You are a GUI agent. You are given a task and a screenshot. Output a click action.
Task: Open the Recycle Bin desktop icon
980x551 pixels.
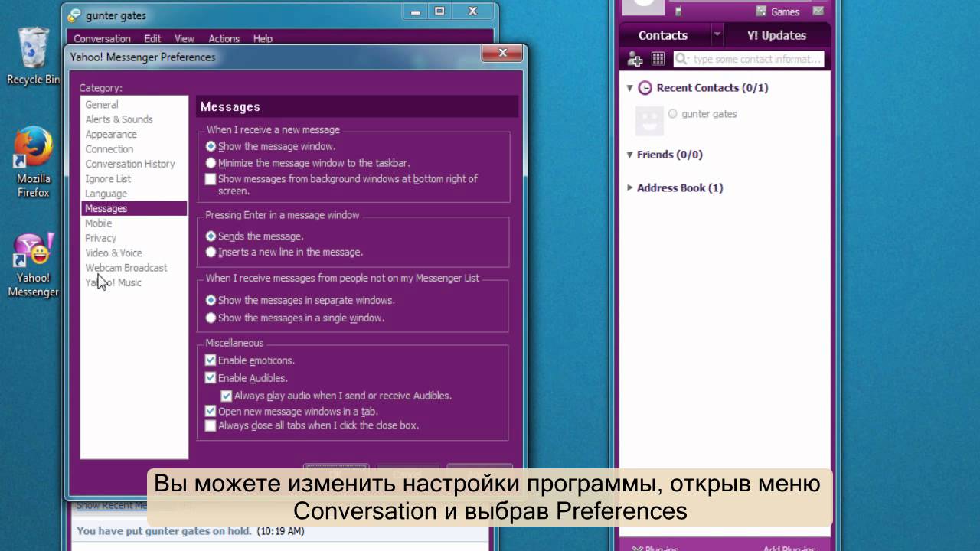[x=34, y=55]
